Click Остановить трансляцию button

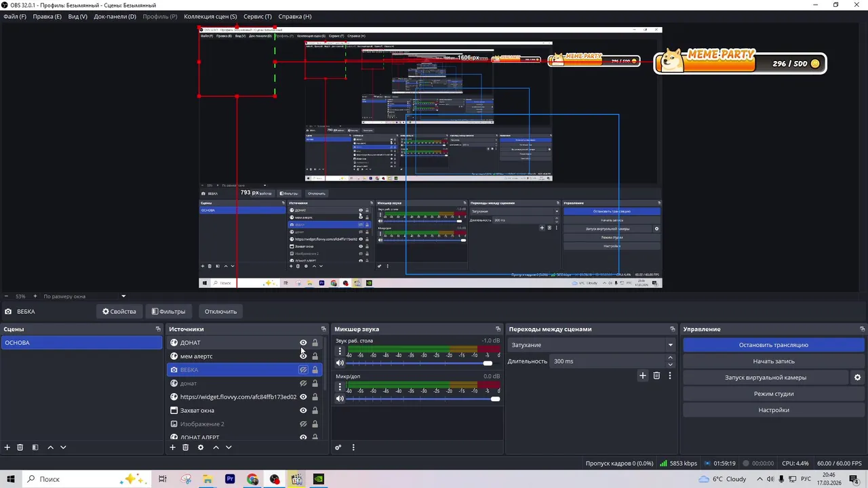[x=773, y=345]
